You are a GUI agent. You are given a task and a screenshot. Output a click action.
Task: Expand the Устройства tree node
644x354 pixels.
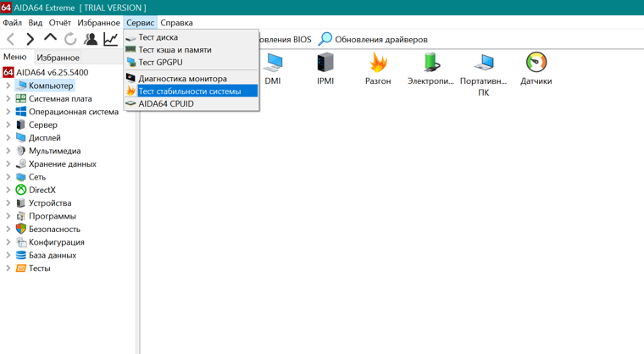(8, 203)
